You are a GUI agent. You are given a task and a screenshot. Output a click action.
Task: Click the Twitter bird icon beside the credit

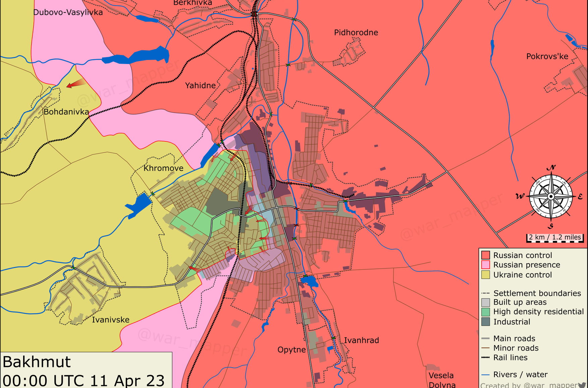(x=582, y=385)
